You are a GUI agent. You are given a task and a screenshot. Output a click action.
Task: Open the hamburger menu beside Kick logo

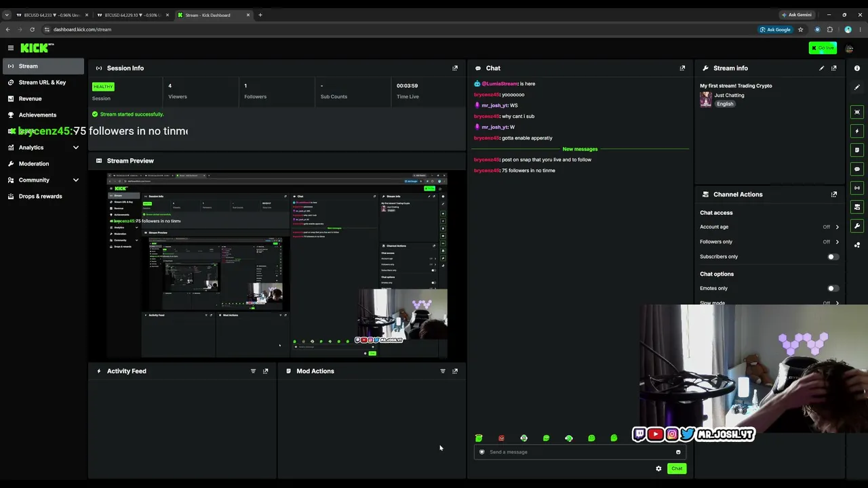[x=11, y=47]
